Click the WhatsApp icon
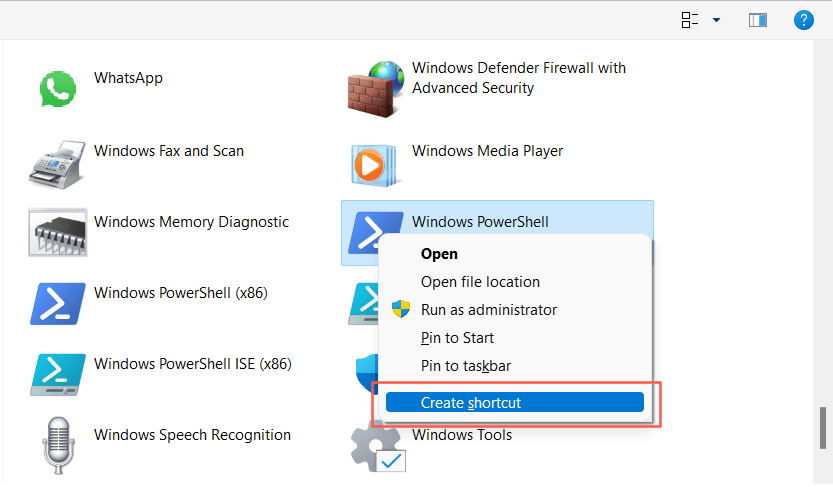Image resolution: width=833 pixels, height=487 pixels. [x=59, y=88]
